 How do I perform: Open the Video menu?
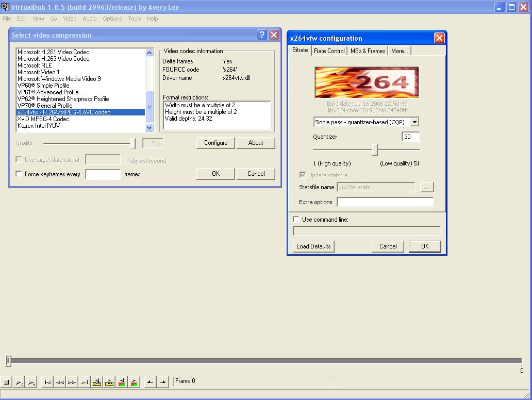(70, 19)
